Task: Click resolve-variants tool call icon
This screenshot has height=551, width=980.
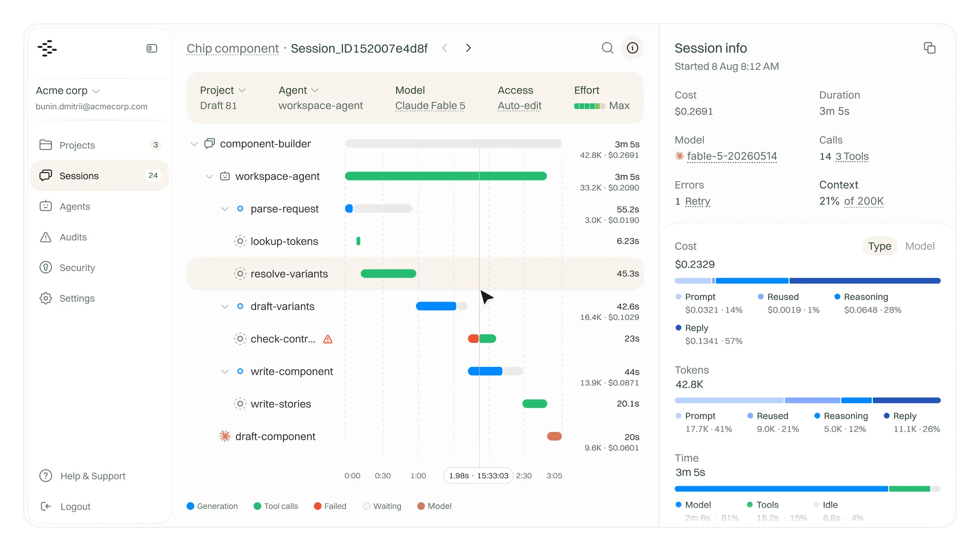Action: pos(240,273)
